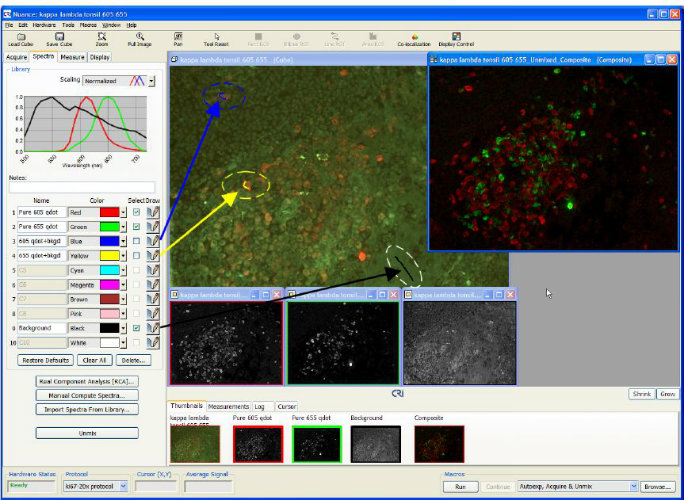
Task: Click Draw icon in the Pink row
Action: [153, 314]
